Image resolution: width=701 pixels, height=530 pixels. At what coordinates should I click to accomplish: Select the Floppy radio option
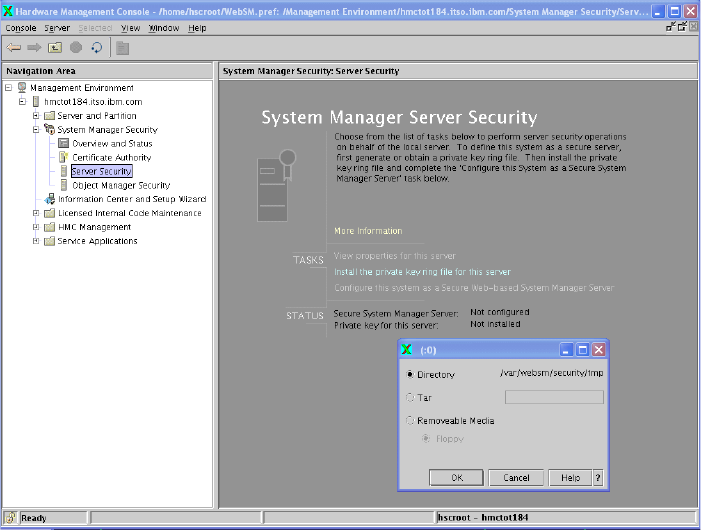[x=426, y=439]
